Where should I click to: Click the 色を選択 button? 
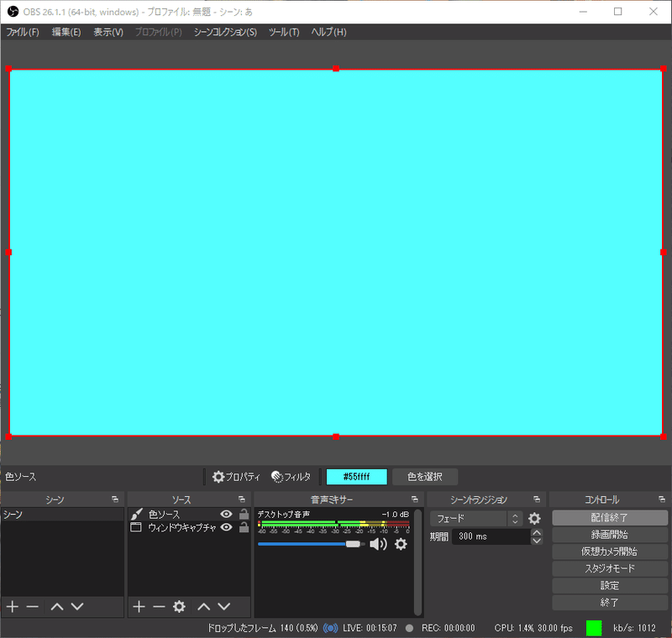(x=425, y=477)
